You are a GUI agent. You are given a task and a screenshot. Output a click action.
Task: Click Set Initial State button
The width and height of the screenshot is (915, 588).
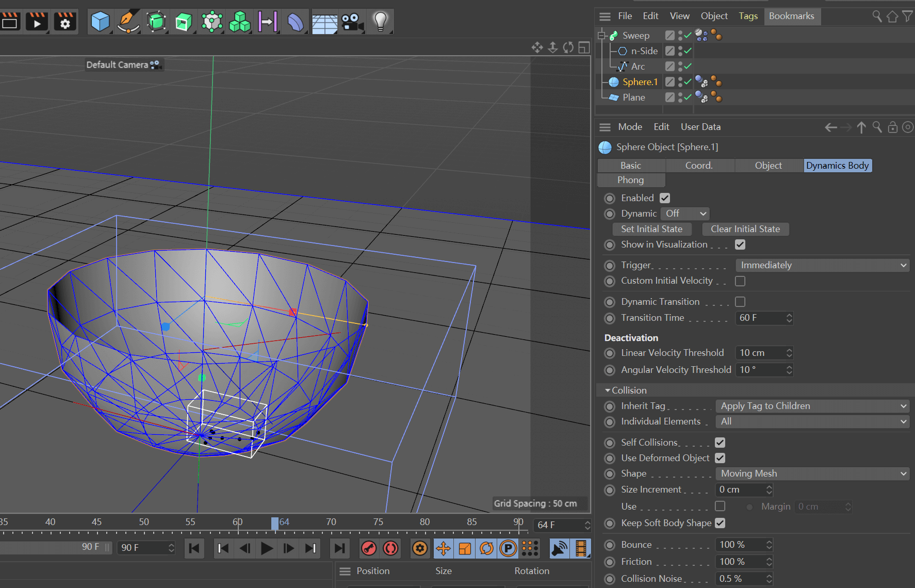[652, 229]
